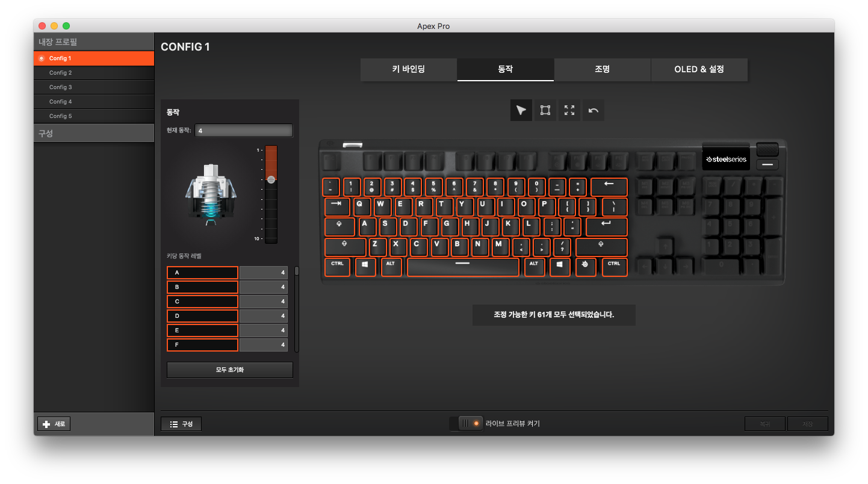868x484 pixels.
Task: Click the 내장 프로필 section header
Action: (x=94, y=42)
